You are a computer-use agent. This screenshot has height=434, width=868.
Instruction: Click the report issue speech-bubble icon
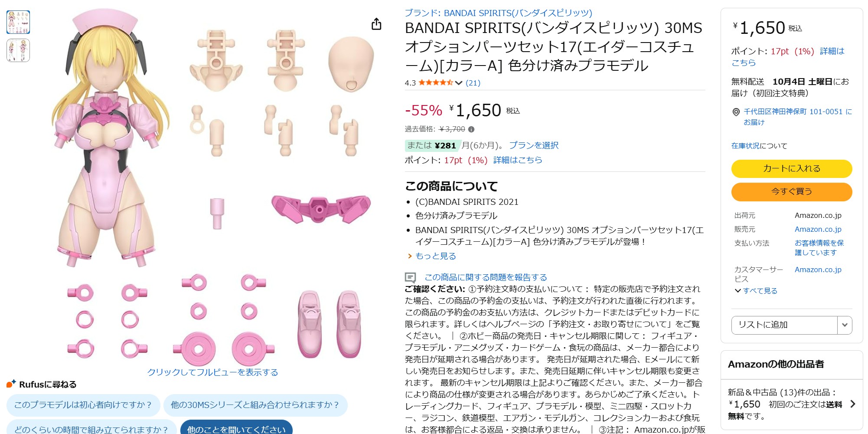coord(410,277)
